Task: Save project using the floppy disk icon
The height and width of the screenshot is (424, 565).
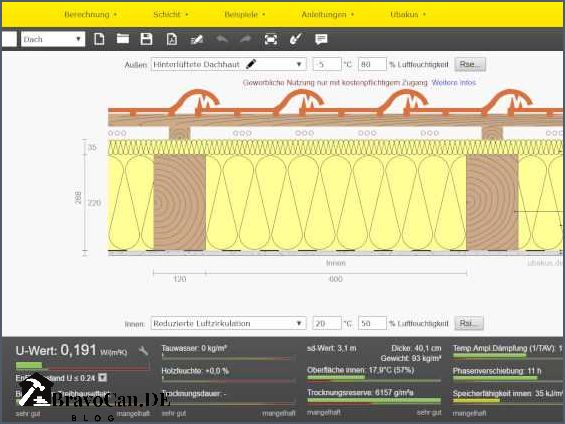Action: (146, 39)
